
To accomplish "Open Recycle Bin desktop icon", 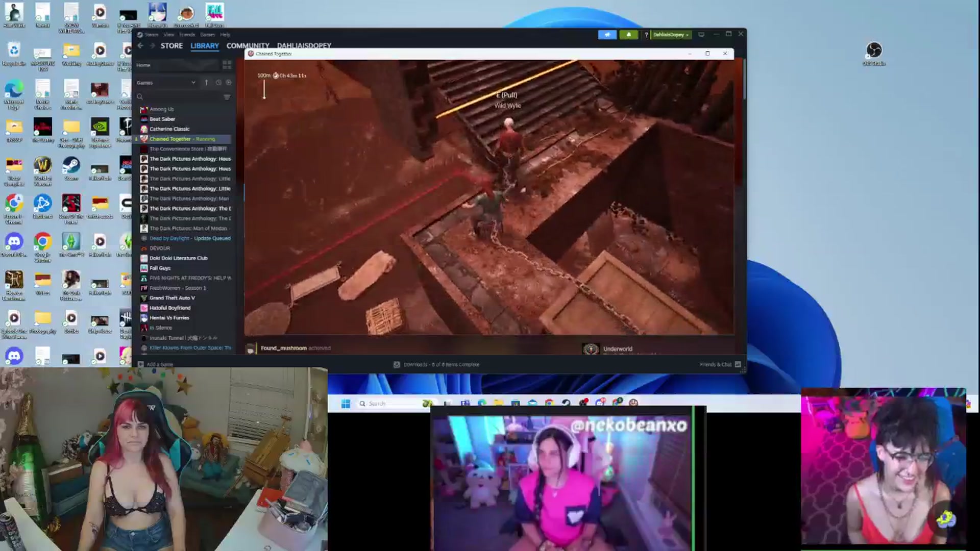I will (x=14, y=54).
